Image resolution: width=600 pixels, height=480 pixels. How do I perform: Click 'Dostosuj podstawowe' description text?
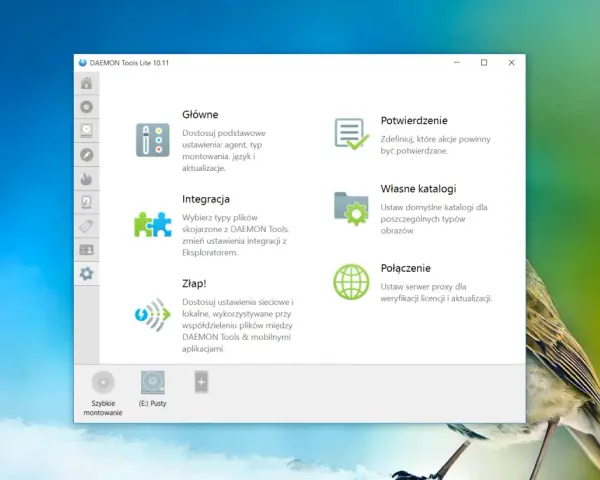click(x=224, y=133)
